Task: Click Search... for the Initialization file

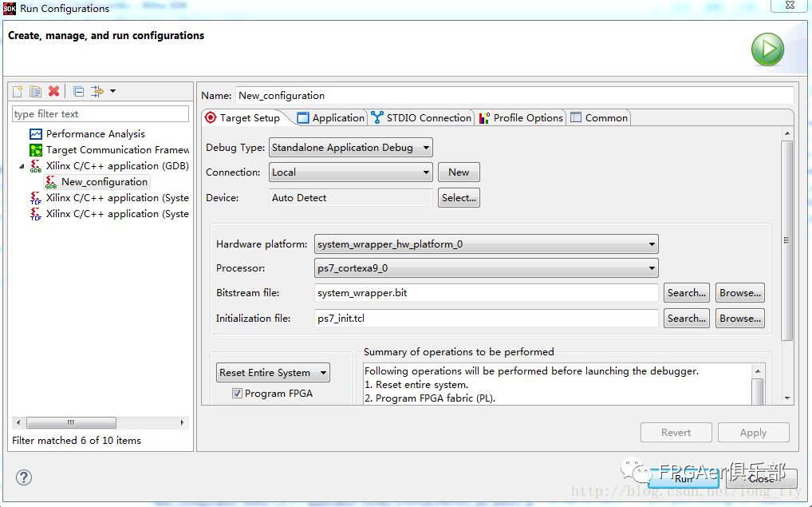Action: pyautogui.click(x=687, y=319)
